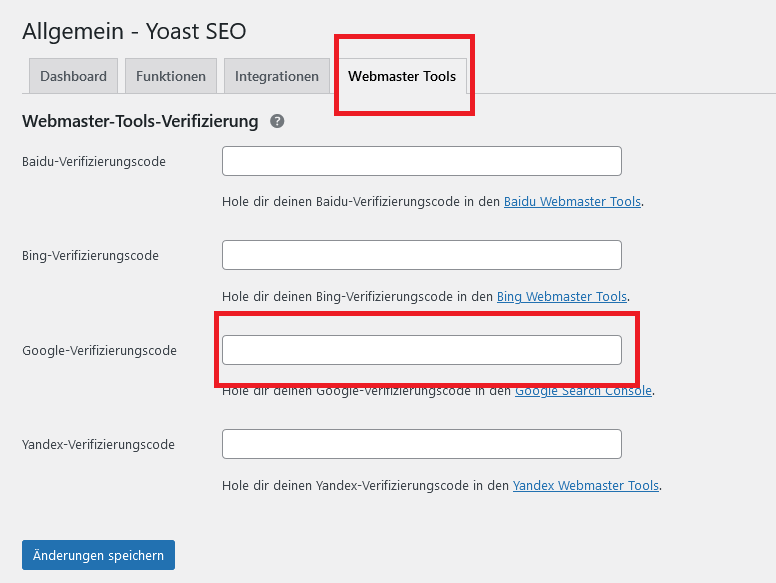Open the Google Search Console link
The image size is (776, 583).
point(583,390)
